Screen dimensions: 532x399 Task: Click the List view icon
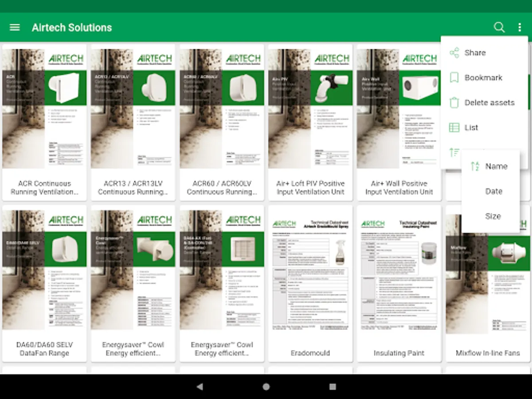(454, 128)
